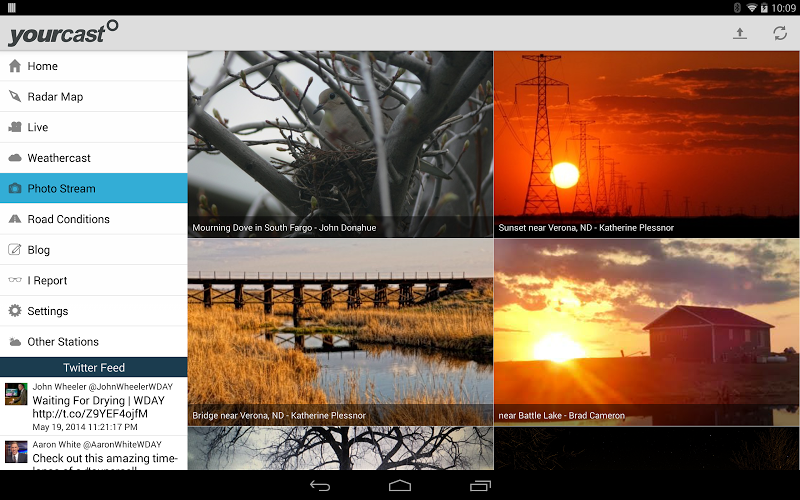Click the Radar Map satellite icon
Image resolution: width=800 pixels, height=500 pixels.
[15, 96]
